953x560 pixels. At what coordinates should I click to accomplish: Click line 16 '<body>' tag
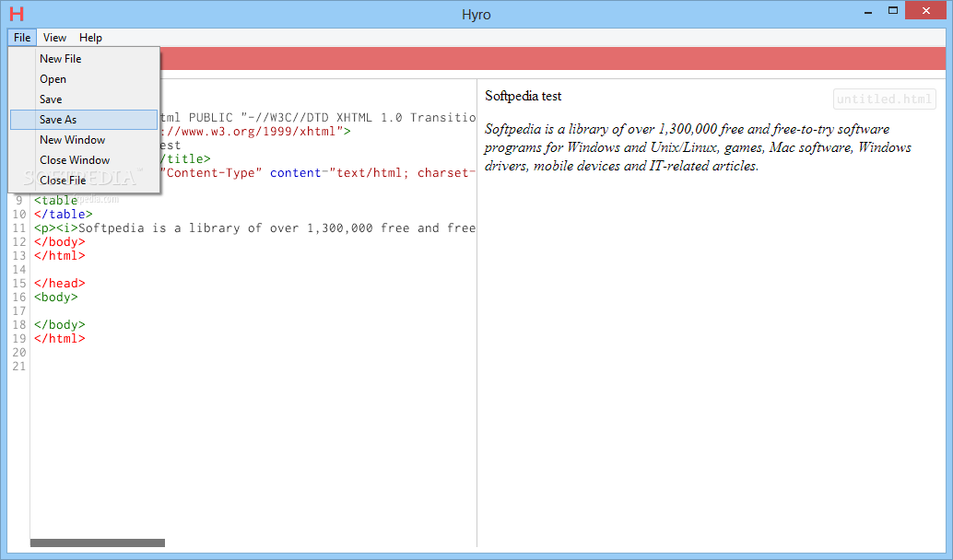(56, 297)
